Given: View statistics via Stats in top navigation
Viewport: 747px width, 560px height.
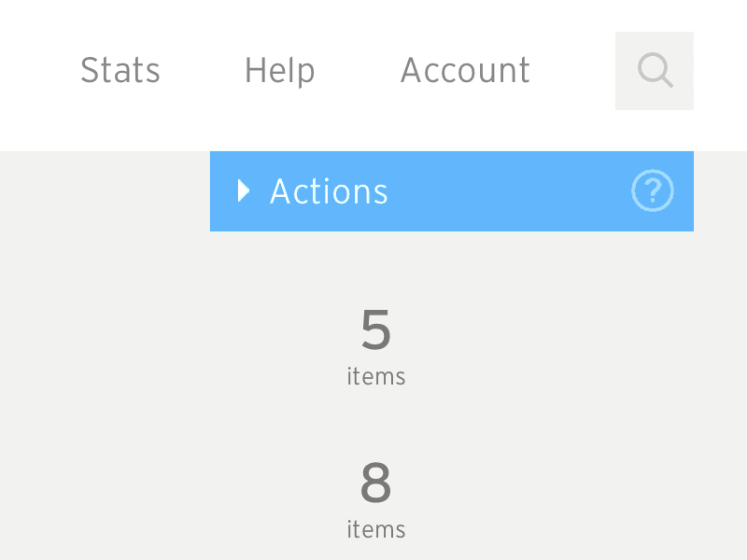Looking at the screenshot, I should pyautogui.click(x=120, y=71).
